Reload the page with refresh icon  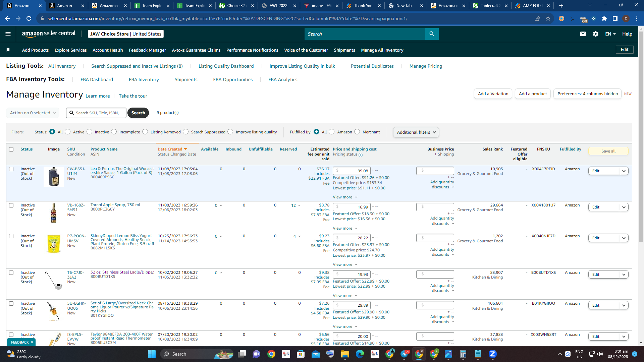[x=29, y=18]
